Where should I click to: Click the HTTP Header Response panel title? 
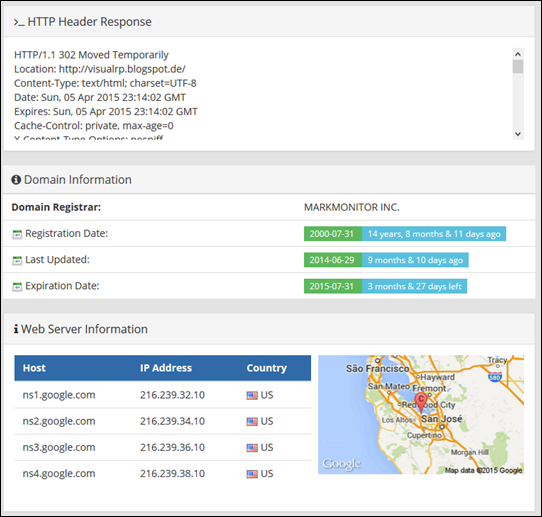pos(89,22)
